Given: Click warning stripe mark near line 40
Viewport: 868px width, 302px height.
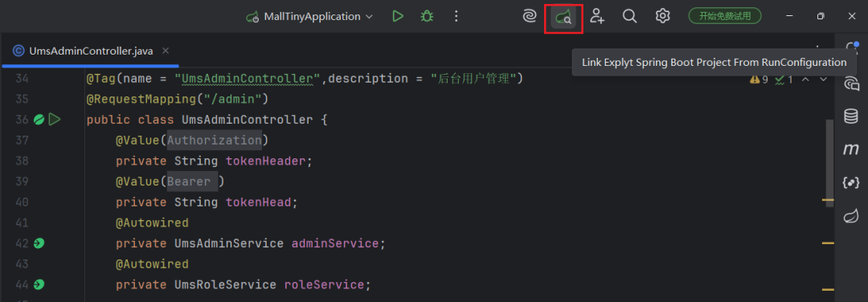Looking at the screenshot, I should coord(828,199).
